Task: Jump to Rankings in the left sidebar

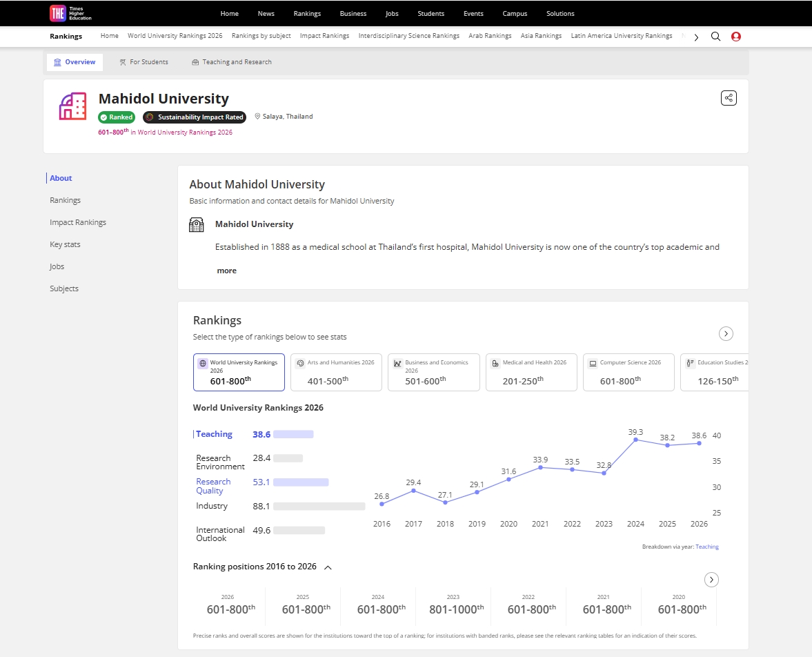Action: pyautogui.click(x=66, y=201)
